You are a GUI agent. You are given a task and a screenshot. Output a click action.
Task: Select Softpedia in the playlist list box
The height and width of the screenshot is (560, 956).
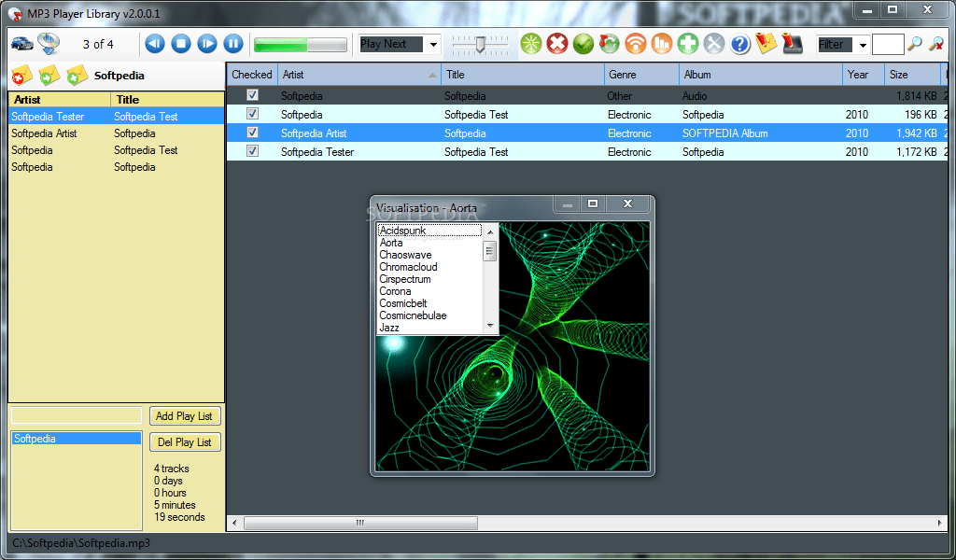[77, 439]
